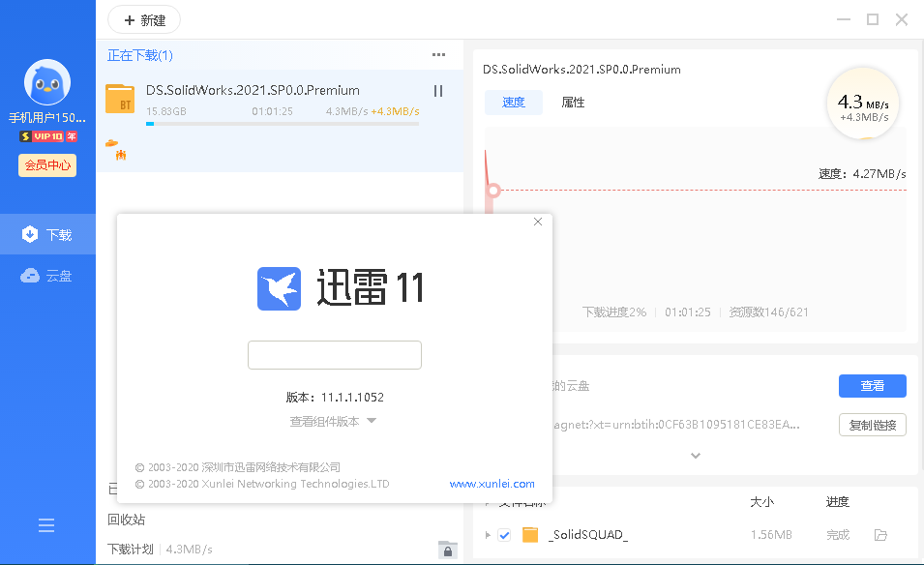This screenshot has height=565, width=924.
Task: Open the three-dot more options menu
Action: (438, 55)
